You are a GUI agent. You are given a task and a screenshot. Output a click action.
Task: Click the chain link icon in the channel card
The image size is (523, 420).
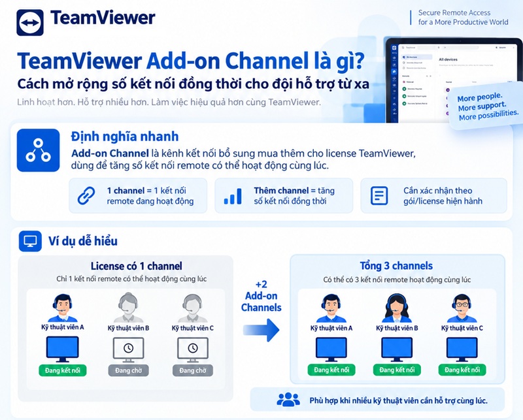pyautogui.click(x=86, y=196)
